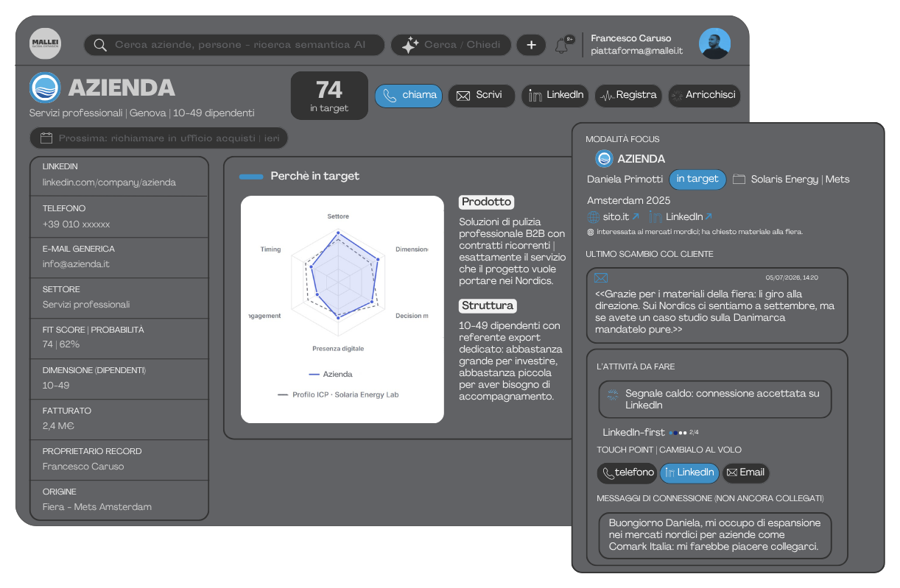Call the company with the chiama button

(409, 95)
